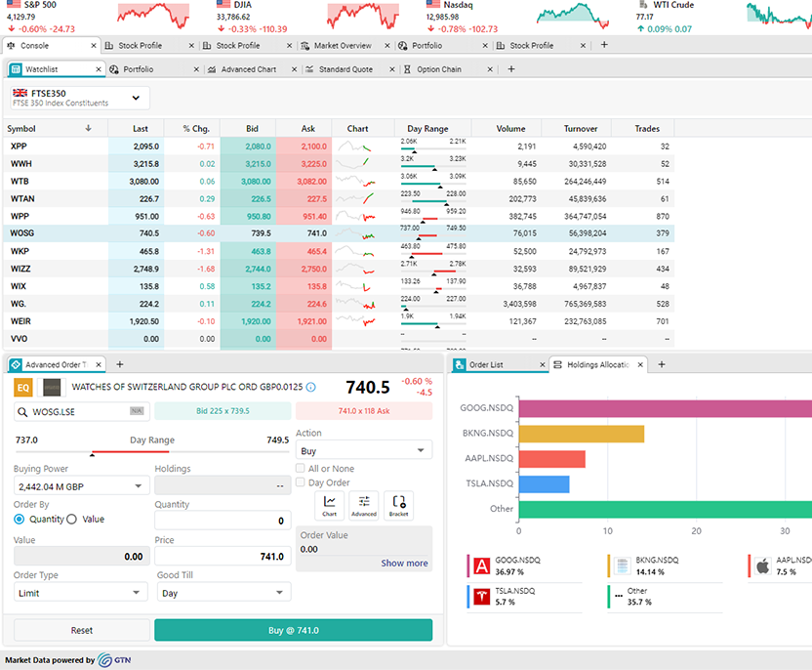Image resolution: width=812 pixels, height=670 pixels.
Task: Click the EQ equity badge icon
Action: click(x=23, y=388)
